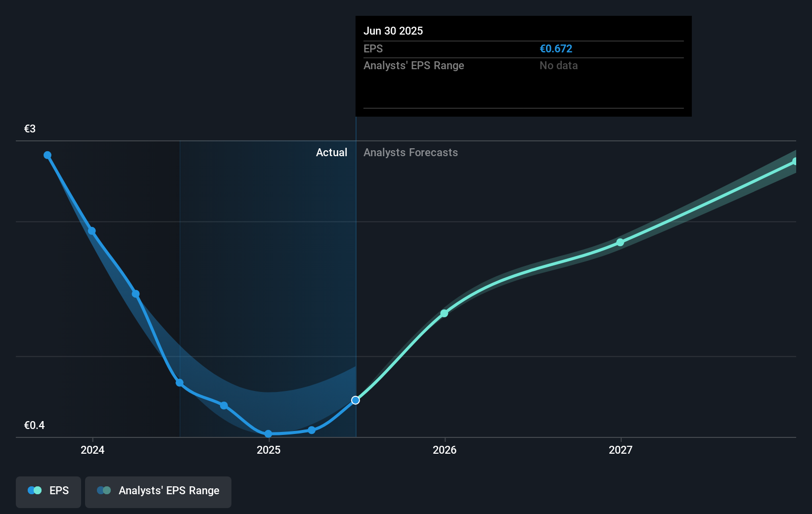
Task: Click the €0.672 value in tooltip
Action: [x=556, y=49]
